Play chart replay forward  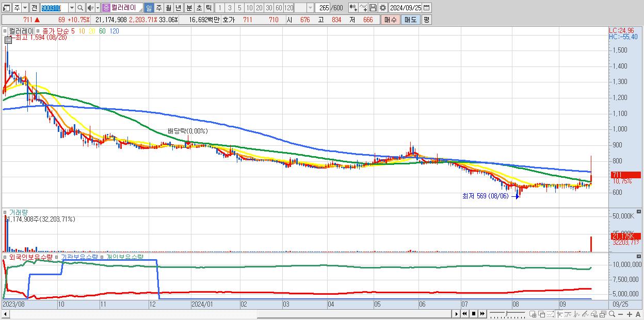coord(456,314)
